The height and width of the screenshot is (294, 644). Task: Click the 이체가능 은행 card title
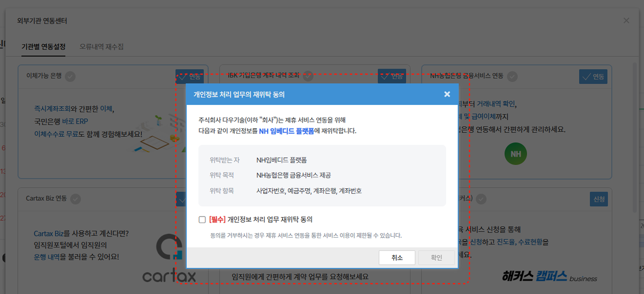pos(44,76)
